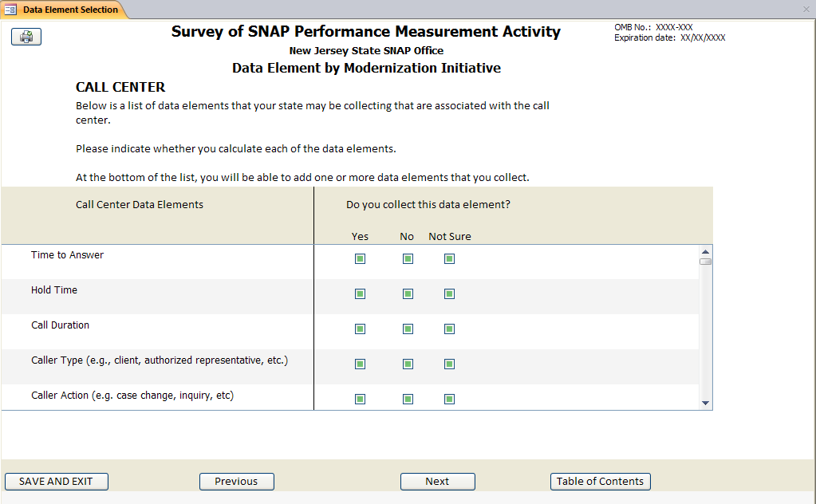Click the printer icon button

26,37
